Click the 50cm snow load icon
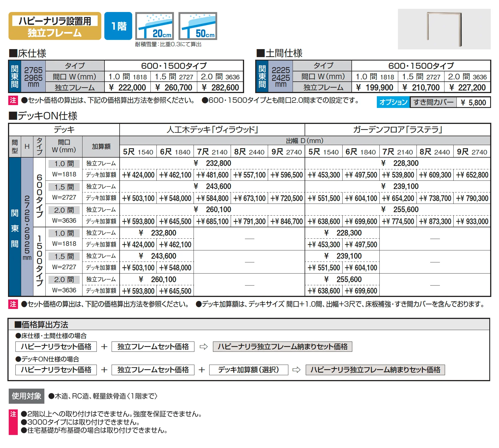 point(198,26)
